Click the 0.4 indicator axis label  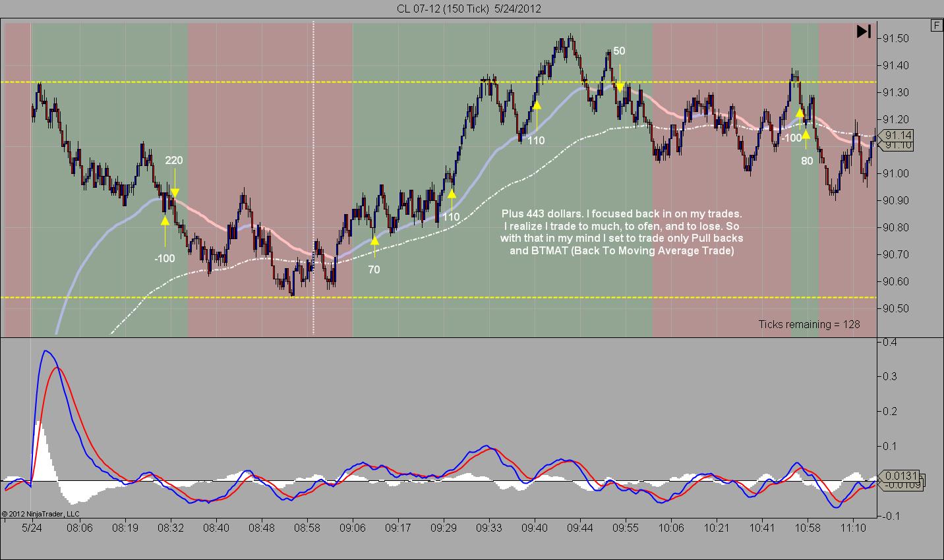tap(890, 342)
